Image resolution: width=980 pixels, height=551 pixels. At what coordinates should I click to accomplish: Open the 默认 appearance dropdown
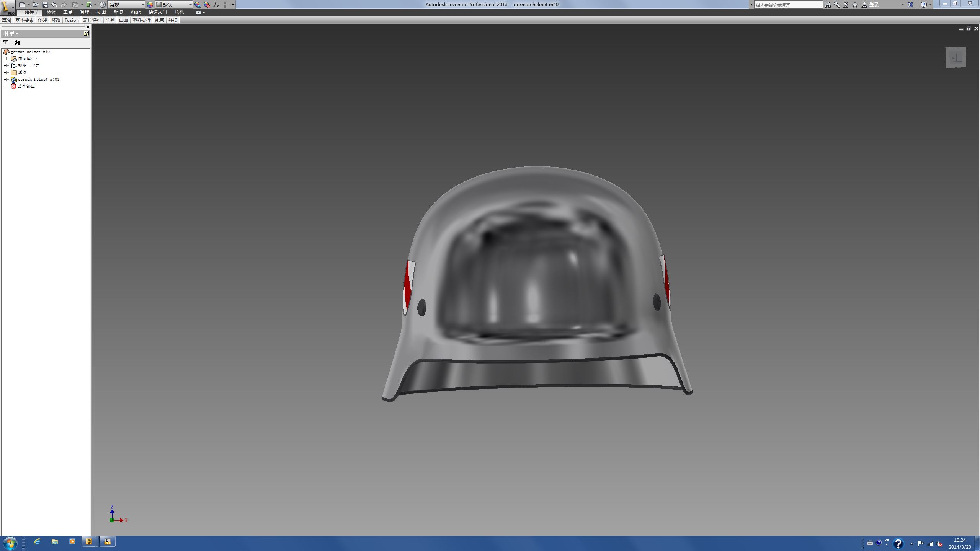click(x=190, y=5)
